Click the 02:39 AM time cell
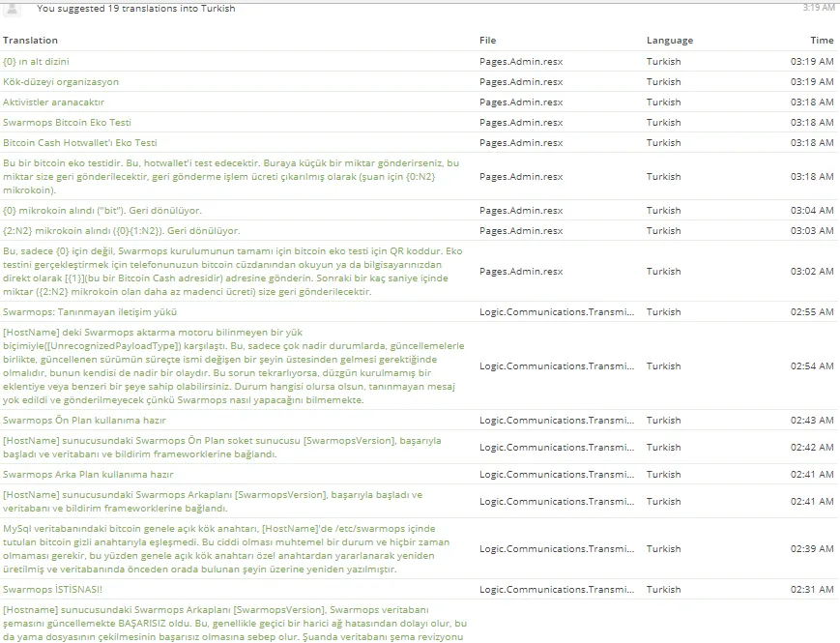 [x=812, y=548]
